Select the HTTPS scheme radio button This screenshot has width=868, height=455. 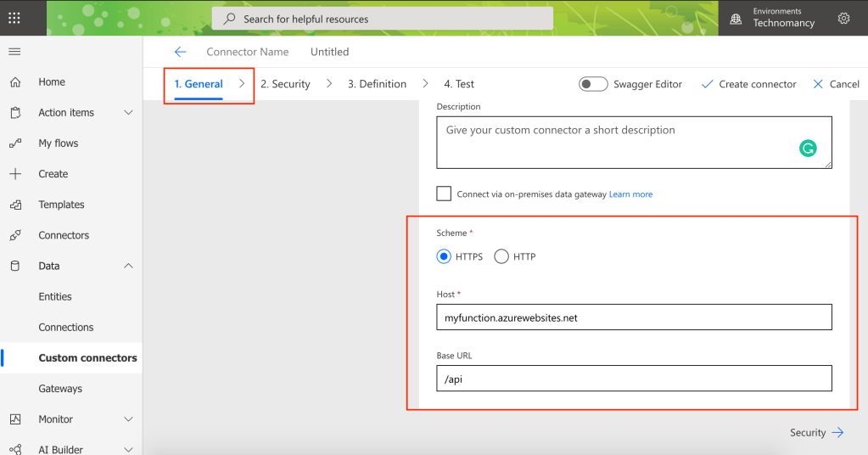pyautogui.click(x=444, y=256)
